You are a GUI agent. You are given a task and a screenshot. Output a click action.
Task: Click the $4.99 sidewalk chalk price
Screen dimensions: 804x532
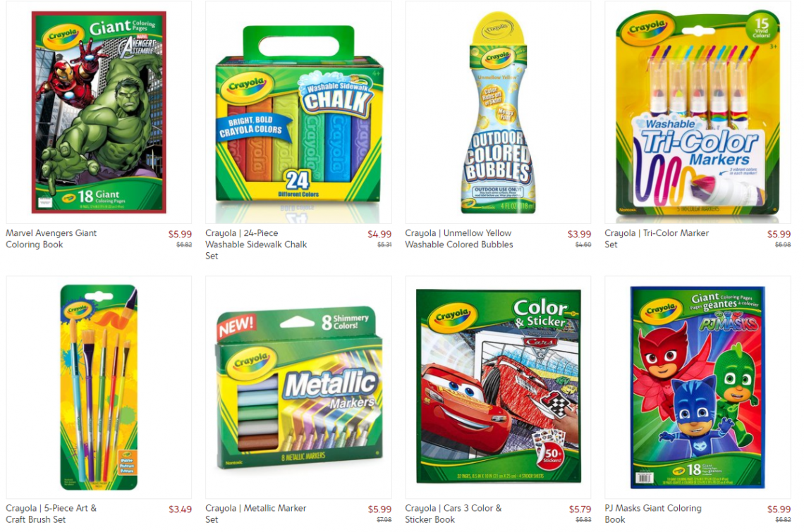click(x=379, y=234)
